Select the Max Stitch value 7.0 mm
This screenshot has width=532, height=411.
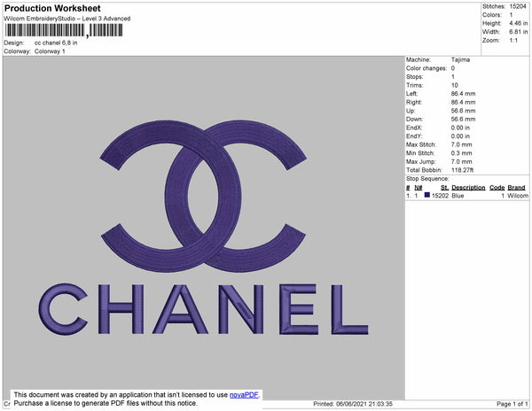pos(461,144)
